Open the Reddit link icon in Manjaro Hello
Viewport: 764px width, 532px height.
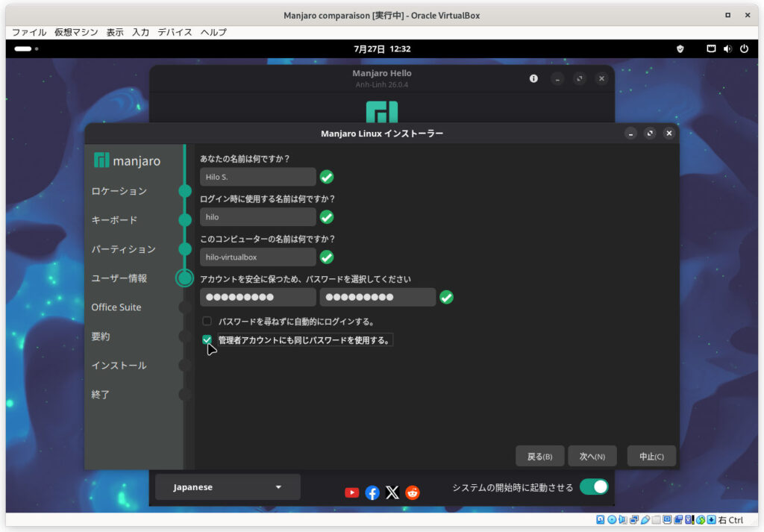coord(412,492)
